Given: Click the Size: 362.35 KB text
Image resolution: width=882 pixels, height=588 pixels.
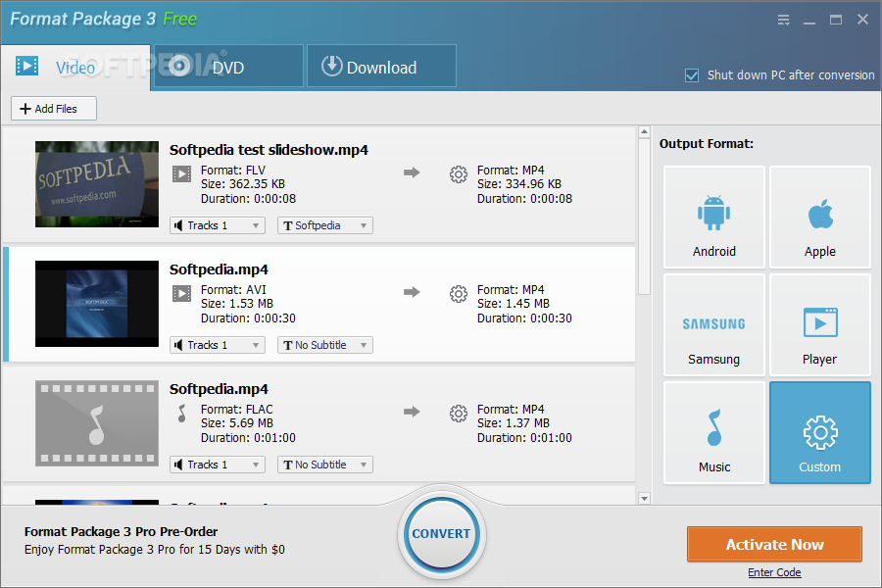Looking at the screenshot, I should click(x=243, y=184).
